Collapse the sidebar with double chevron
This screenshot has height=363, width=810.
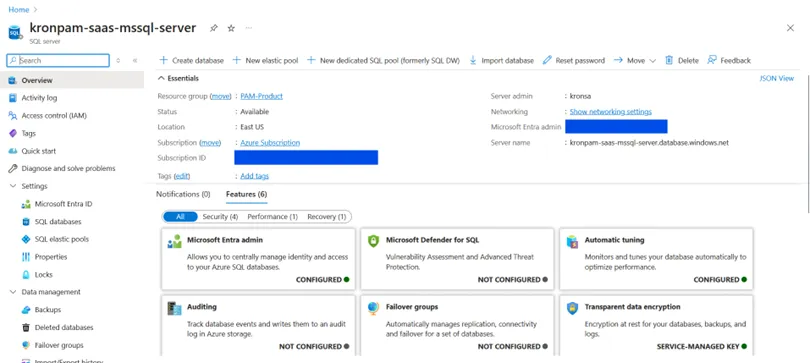click(135, 60)
